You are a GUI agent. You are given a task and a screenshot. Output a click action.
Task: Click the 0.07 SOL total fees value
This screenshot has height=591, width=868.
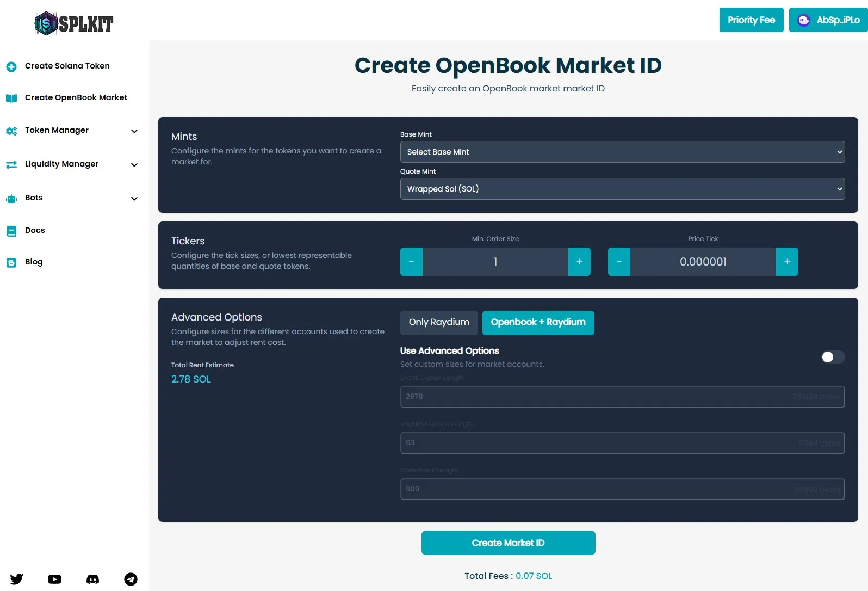point(534,576)
